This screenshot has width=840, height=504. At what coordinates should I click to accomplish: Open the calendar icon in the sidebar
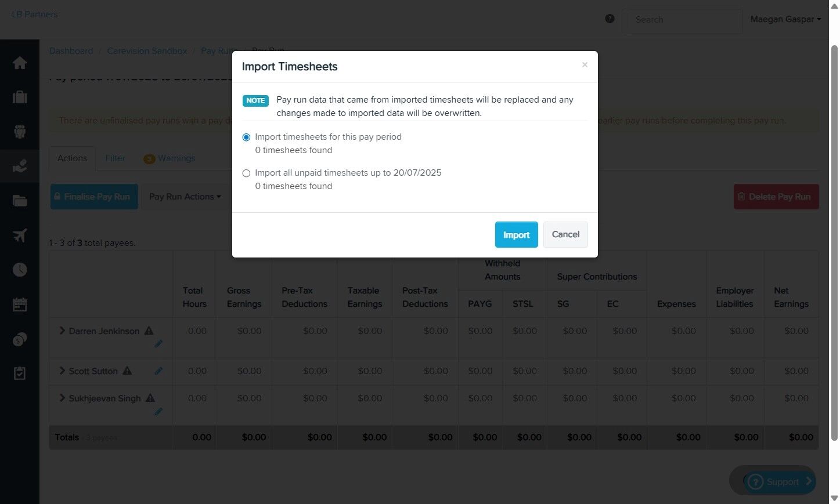point(20,304)
